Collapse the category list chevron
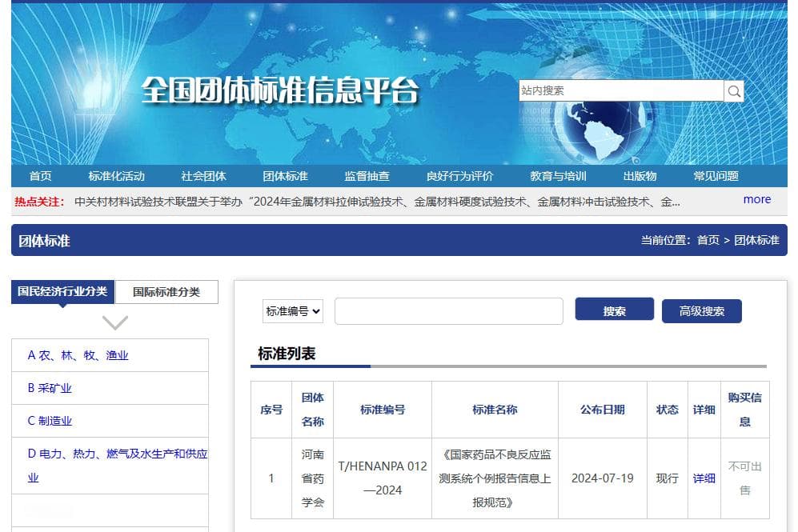The image size is (798, 532). [115, 322]
